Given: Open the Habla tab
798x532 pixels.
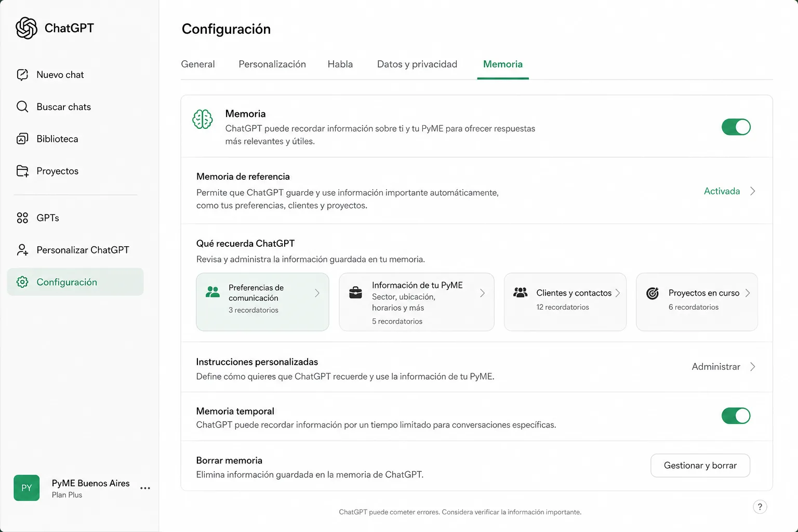Looking at the screenshot, I should (x=340, y=64).
